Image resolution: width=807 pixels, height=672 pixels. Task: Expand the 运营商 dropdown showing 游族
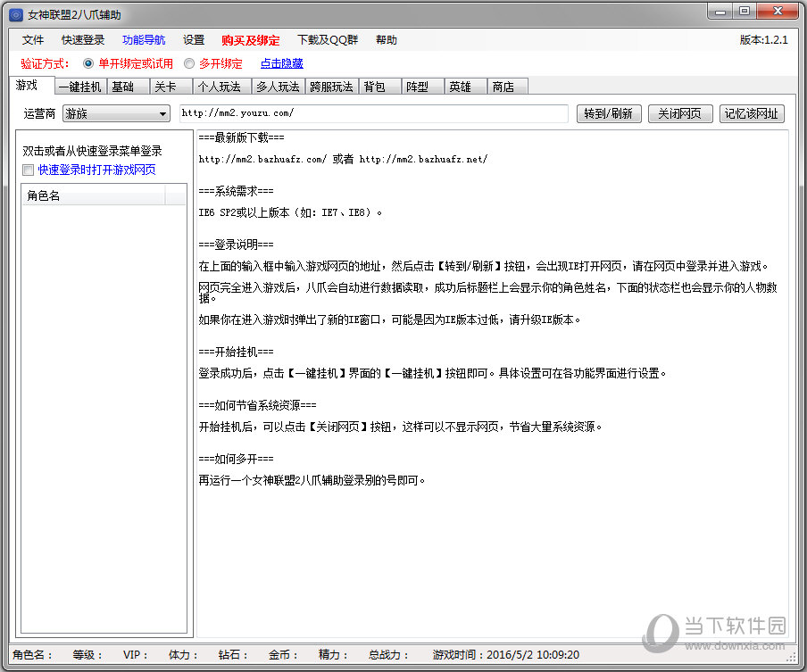pyautogui.click(x=116, y=113)
